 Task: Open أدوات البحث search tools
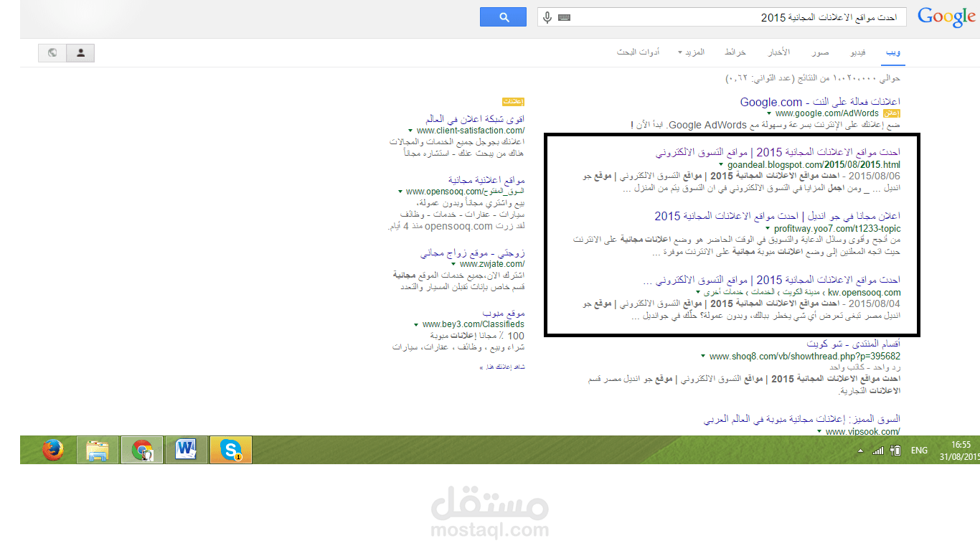coord(639,52)
